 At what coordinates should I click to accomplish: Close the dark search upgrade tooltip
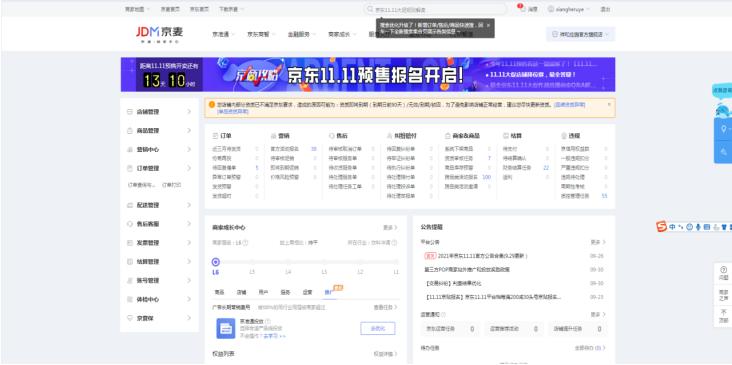coord(488,25)
